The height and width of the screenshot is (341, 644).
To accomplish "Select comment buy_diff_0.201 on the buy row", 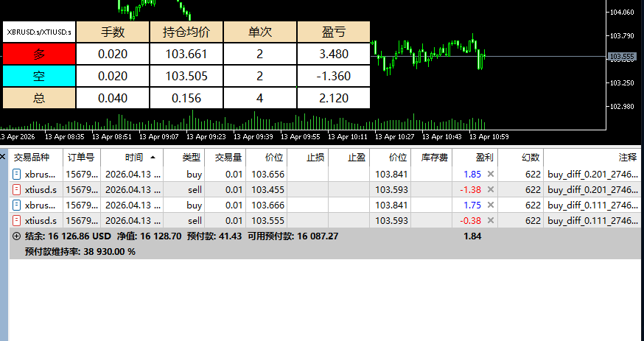I will 592,175.
